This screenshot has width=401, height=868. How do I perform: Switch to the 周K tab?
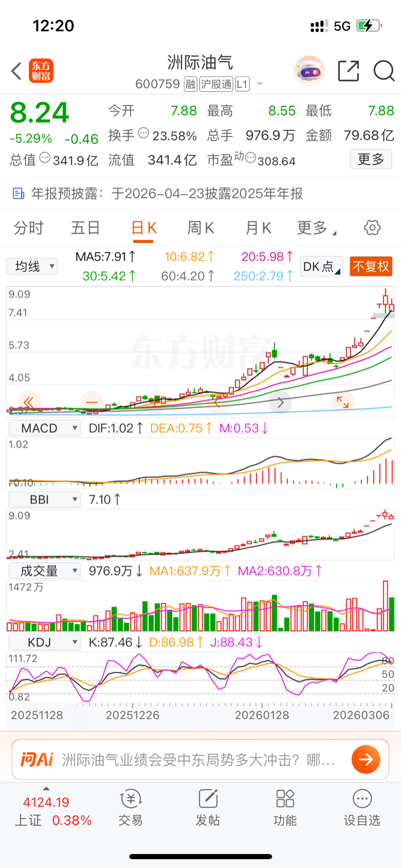click(x=200, y=228)
